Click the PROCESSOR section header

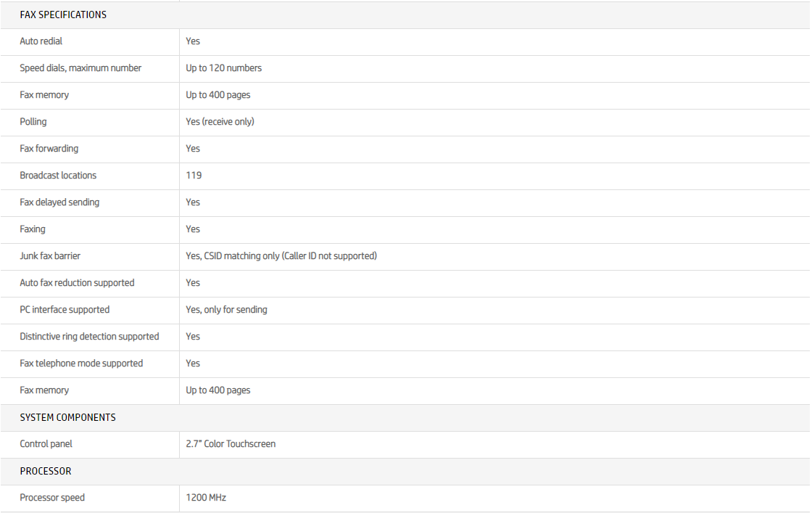click(x=46, y=471)
